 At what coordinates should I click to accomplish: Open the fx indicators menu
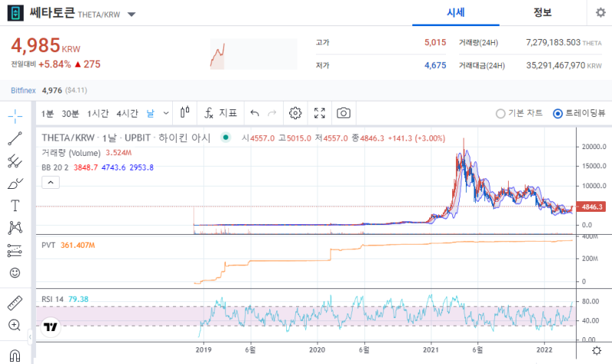pos(220,113)
